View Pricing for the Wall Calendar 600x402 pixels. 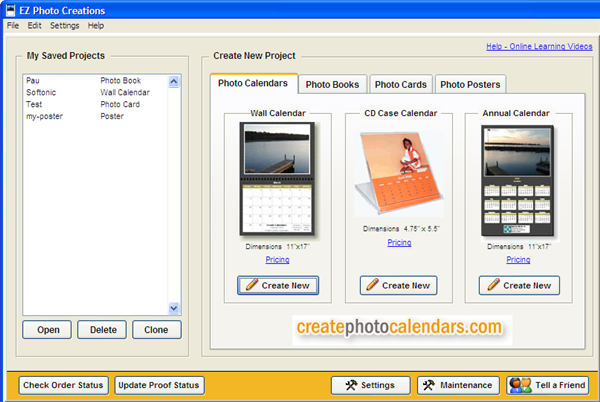coord(278,260)
